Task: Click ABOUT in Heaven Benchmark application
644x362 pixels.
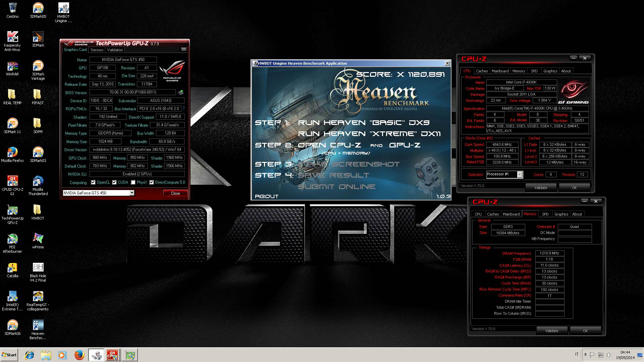Action: (267, 196)
